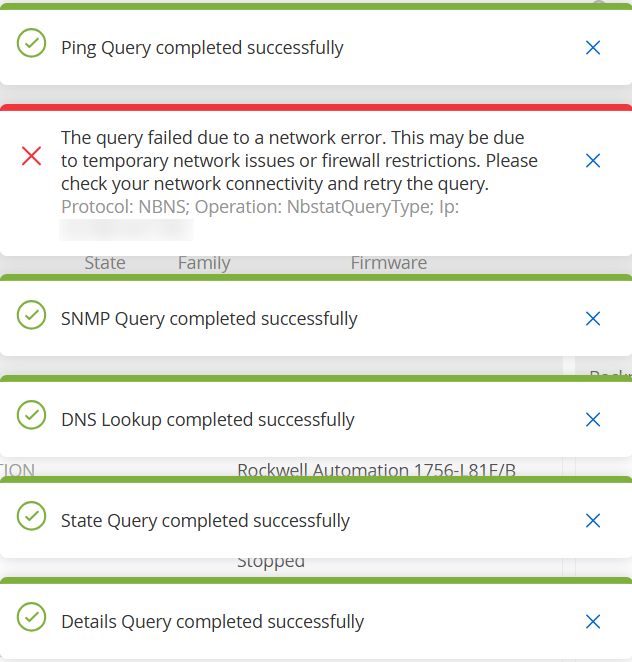Dismiss the State Query completed notification
Viewport: 632px width, 662px height.
(593, 521)
